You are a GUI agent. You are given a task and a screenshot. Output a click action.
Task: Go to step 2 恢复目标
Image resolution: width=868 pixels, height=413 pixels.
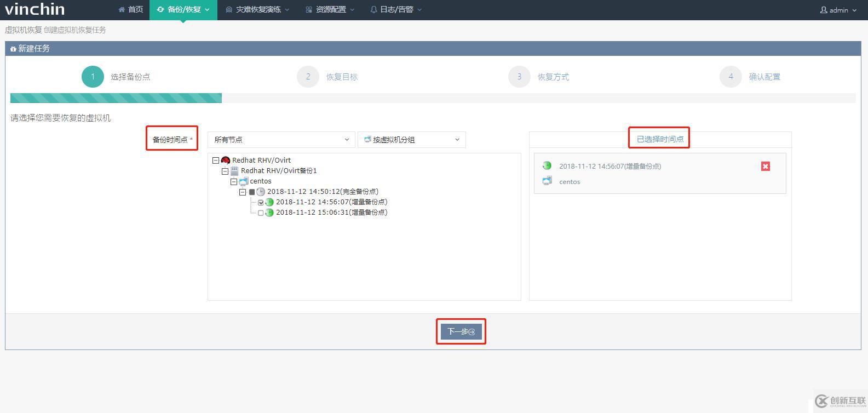pyautogui.click(x=327, y=77)
